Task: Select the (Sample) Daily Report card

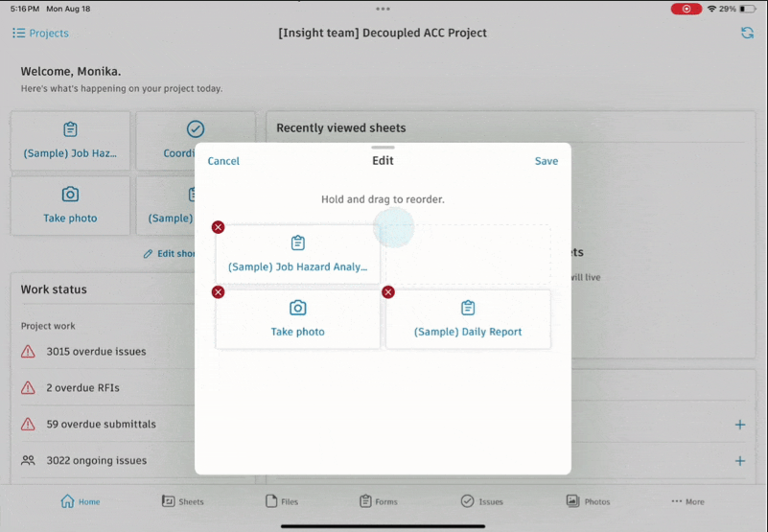Action: pyautogui.click(x=468, y=319)
